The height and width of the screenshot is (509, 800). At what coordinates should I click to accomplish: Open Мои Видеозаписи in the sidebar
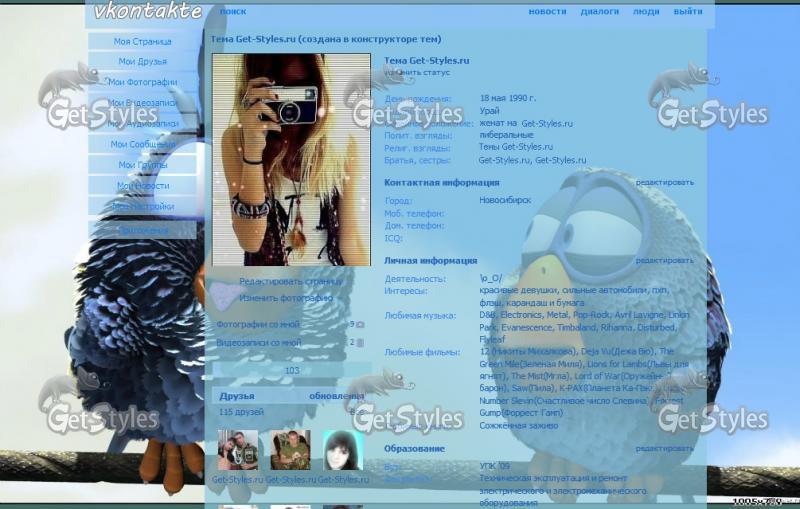pos(142,103)
